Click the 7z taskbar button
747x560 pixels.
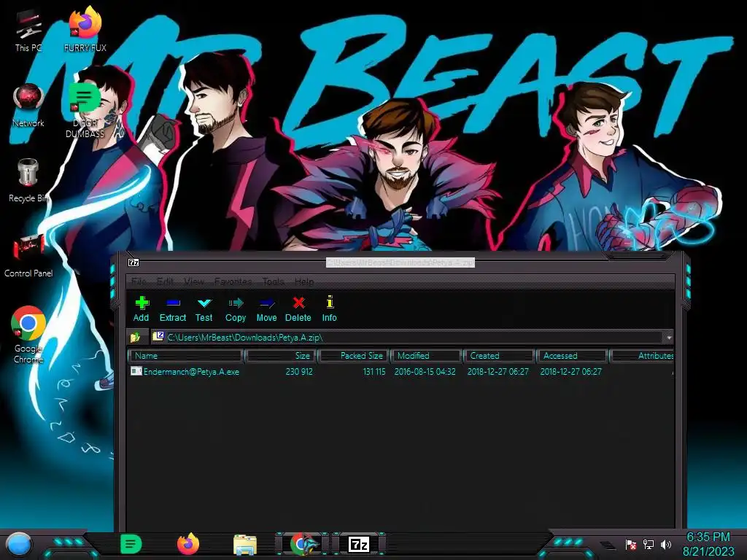click(x=359, y=544)
